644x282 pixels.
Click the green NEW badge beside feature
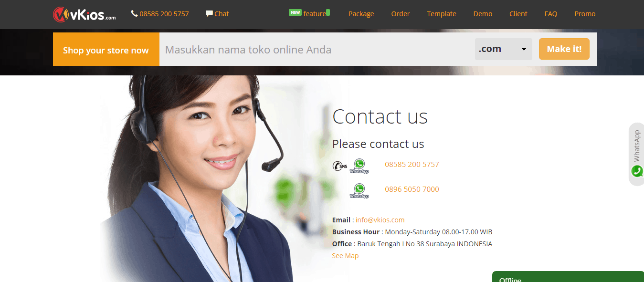[x=295, y=12]
